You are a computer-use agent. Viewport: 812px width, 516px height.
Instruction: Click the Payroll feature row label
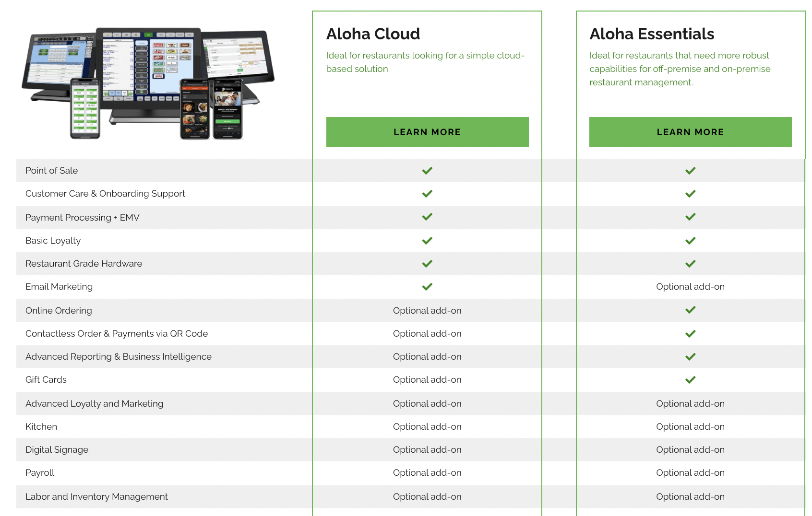40,473
